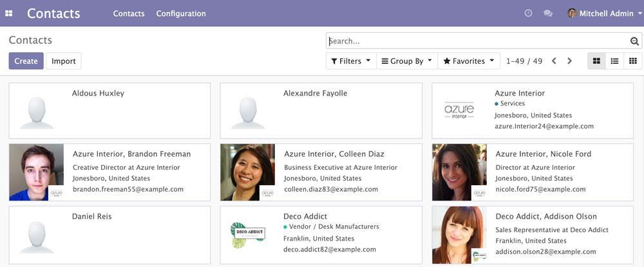Click the search magnifier icon
The width and height of the screenshot is (644, 267).
click(x=634, y=41)
